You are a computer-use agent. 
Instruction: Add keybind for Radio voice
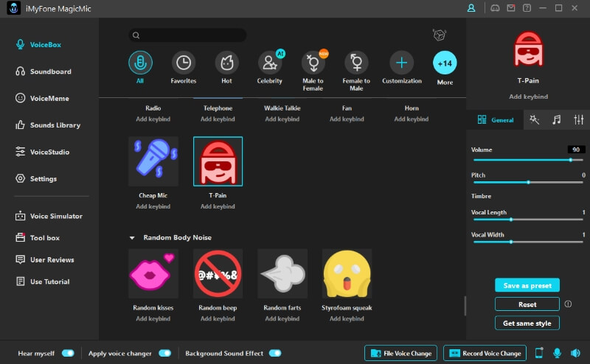pos(153,119)
